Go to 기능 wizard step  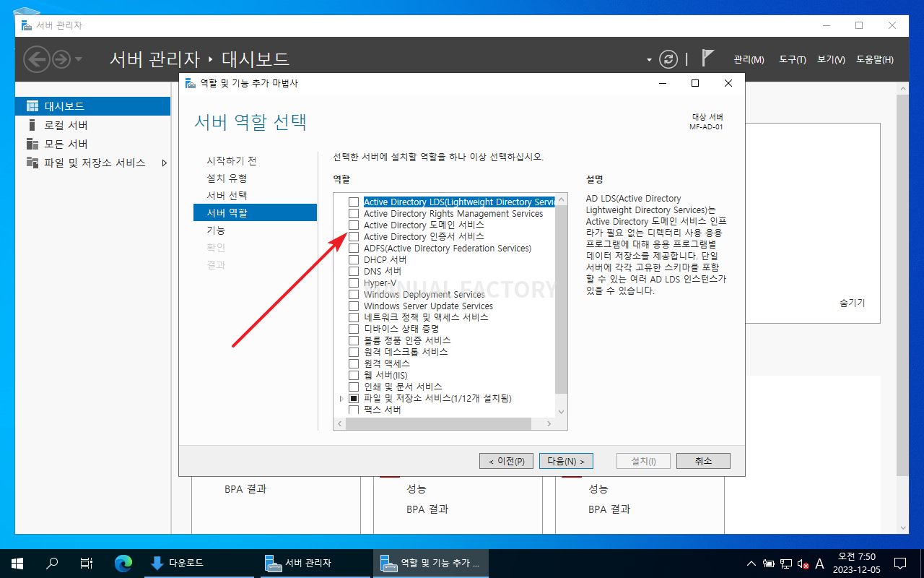(x=216, y=230)
